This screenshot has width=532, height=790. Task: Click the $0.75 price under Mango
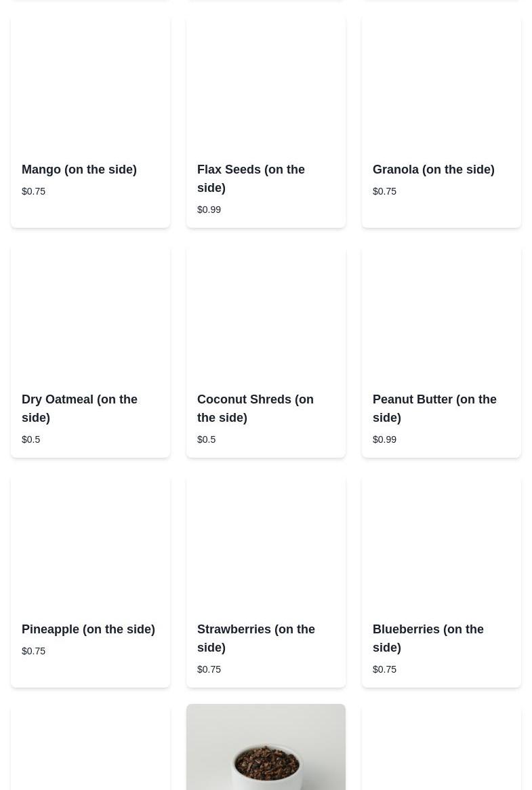33,191
